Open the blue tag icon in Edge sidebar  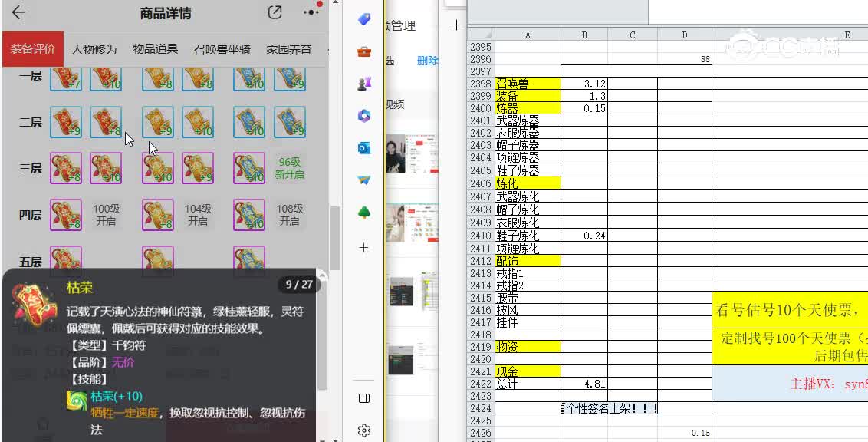[x=363, y=19]
